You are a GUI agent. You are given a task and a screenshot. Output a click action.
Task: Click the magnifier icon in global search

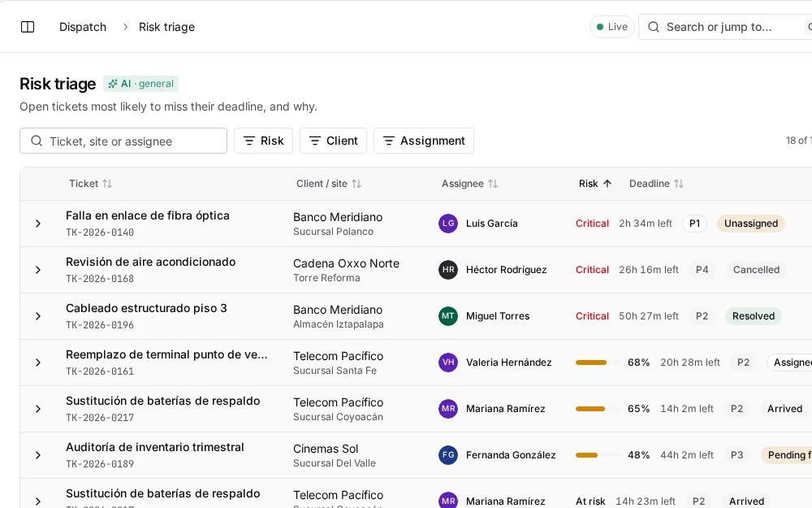tap(654, 27)
